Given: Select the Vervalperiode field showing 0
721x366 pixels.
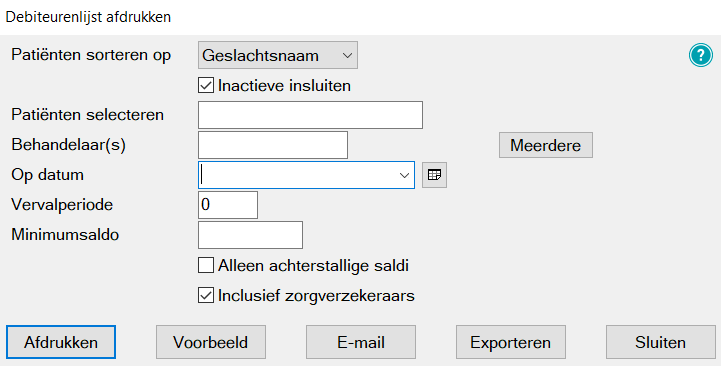Looking at the screenshot, I should point(228,205).
